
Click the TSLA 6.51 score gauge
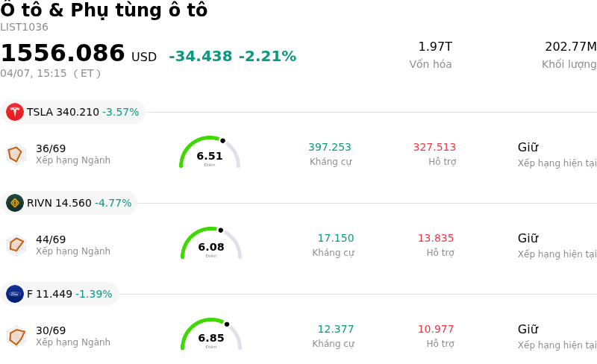(210, 153)
